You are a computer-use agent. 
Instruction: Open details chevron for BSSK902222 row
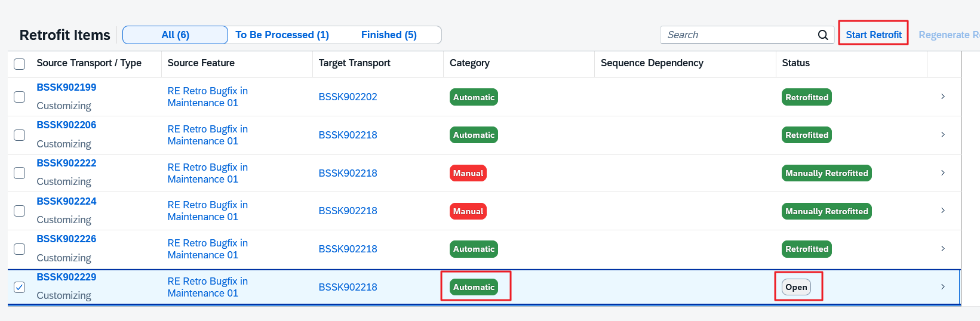(x=942, y=173)
